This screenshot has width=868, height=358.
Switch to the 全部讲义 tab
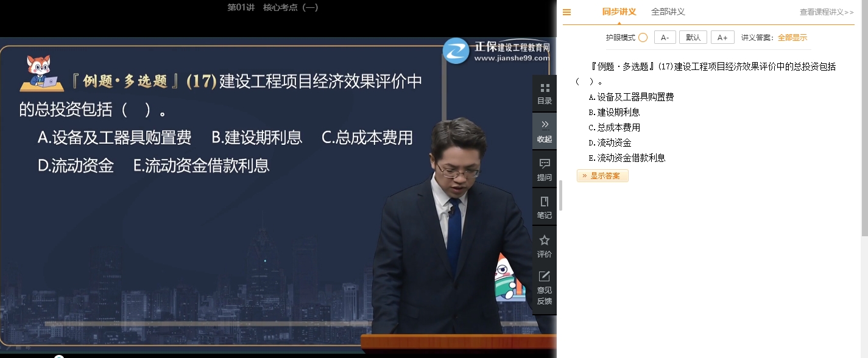pos(667,12)
